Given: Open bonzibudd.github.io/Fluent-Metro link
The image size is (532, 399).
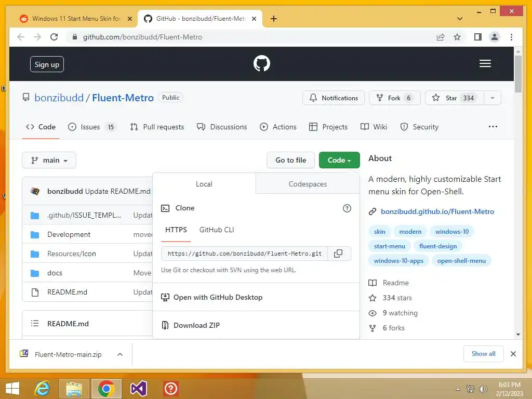Looking at the screenshot, I should [x=437, y=212].
